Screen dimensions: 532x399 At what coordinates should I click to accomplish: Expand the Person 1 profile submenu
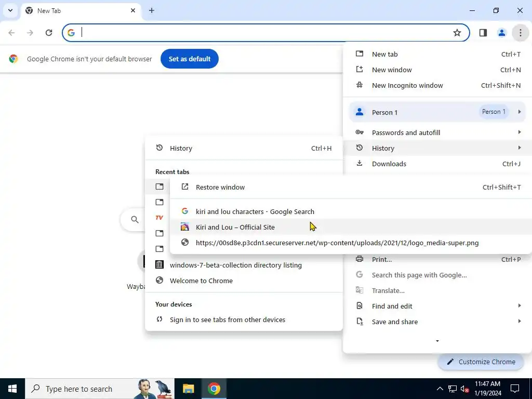[x=437, y=112]
